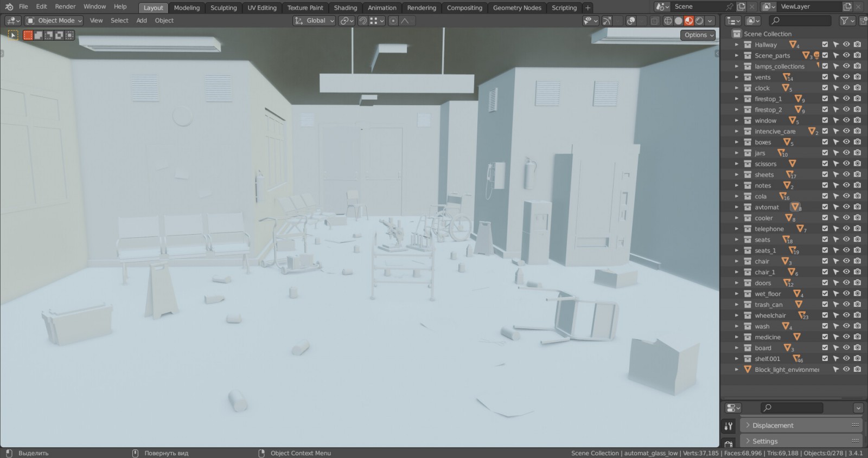Choose the 'extend selection' mode icon
Screen dimensions: 868x458
(x=39, y=35)
